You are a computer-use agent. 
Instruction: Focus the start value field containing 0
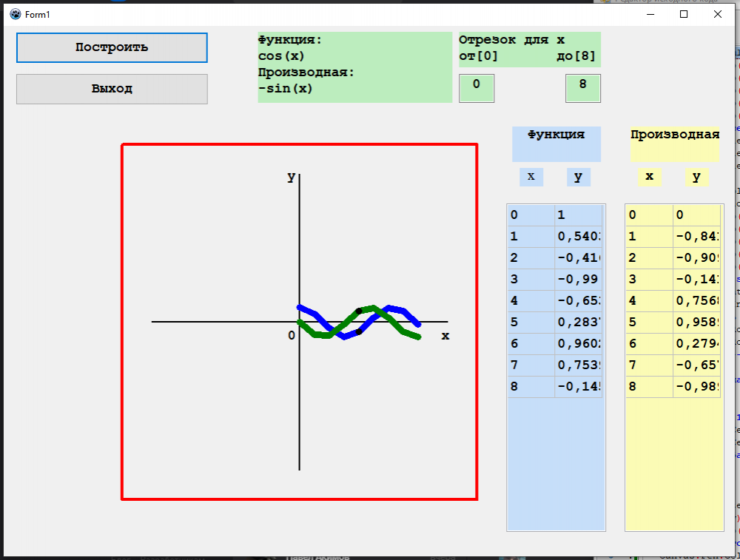pos(477,87)
